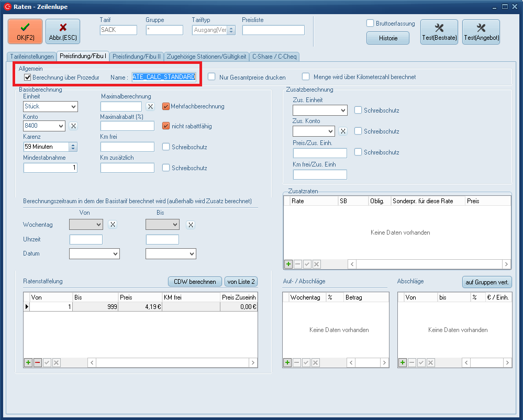The image size is (523, 420).
Task: Open the Preisfindung/Fibu II tab
Action: [x=136, y=56]
